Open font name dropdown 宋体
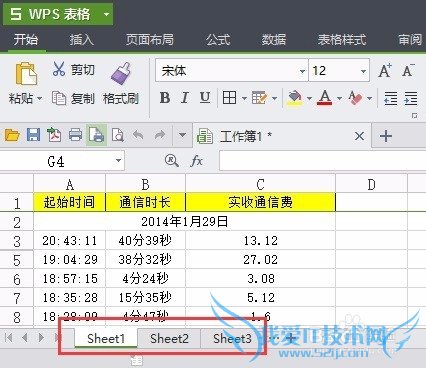Screen dimensions: 426x368 (x=302, y=71)
